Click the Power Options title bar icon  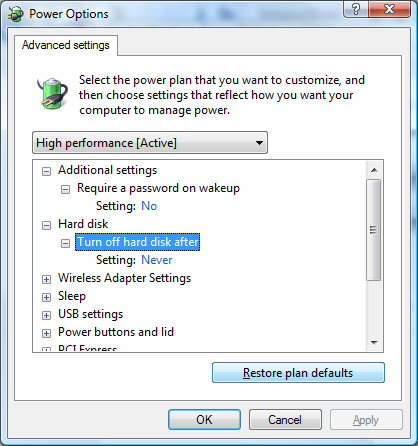pos(16,14)
